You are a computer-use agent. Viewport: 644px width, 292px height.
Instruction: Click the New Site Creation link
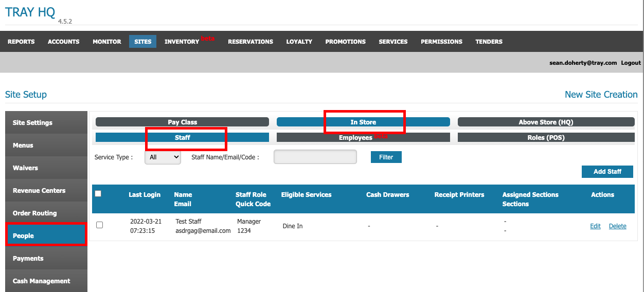tap(601, 95)
